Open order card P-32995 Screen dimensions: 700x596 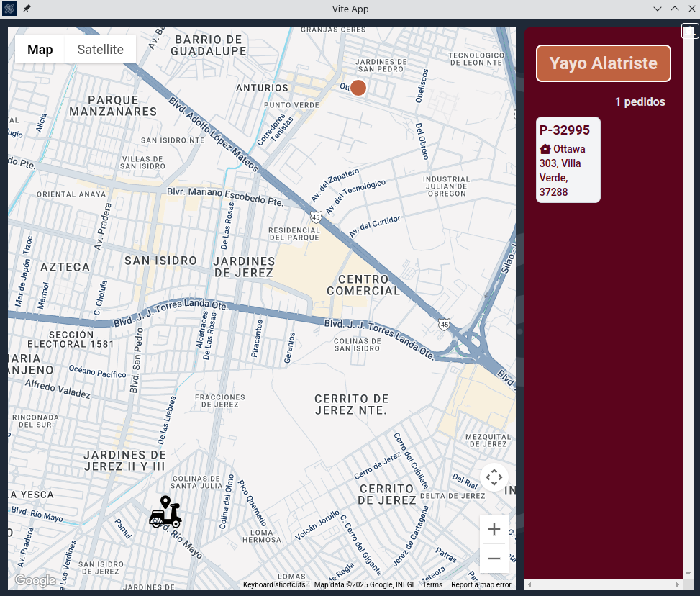pos(568,160)
